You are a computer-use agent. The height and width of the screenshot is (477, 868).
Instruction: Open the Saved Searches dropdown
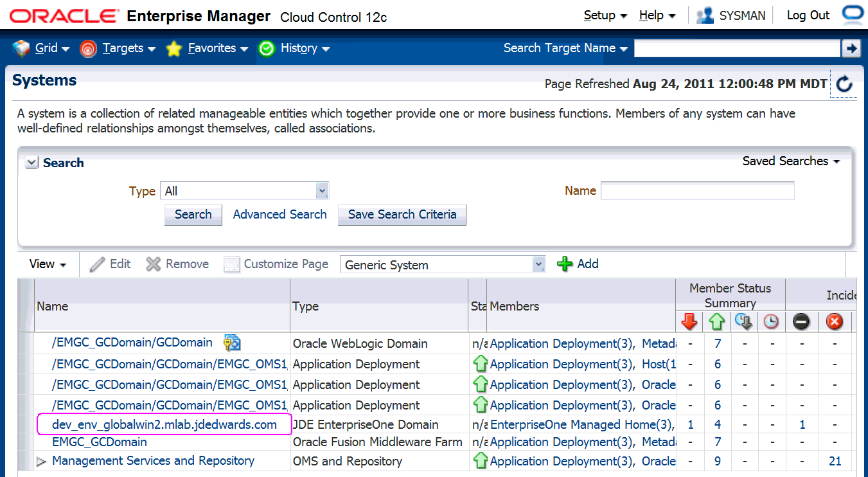coord(791,161)
